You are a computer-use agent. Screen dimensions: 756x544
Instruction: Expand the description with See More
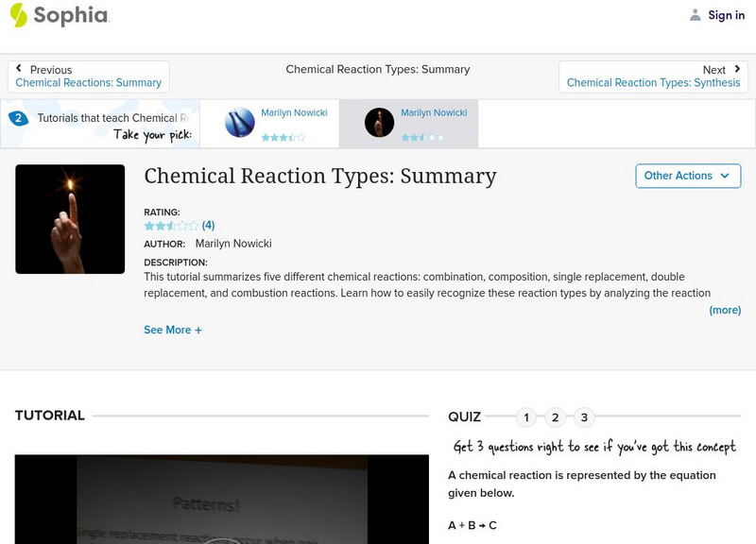[170, 330]
